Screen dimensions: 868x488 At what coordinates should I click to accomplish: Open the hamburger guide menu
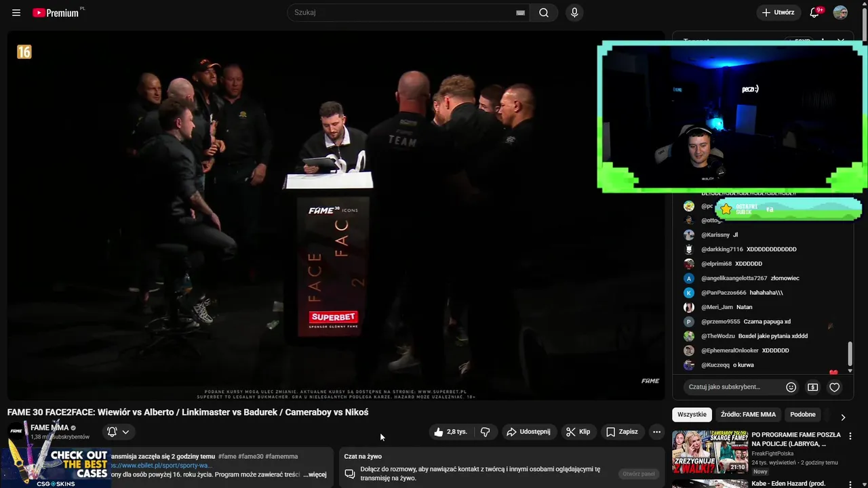[16, 13]
